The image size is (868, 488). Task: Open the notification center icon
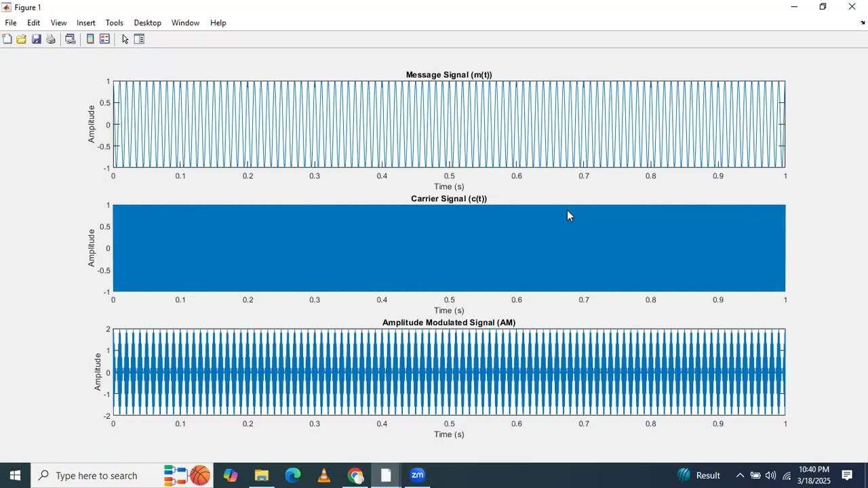(847, 476)
